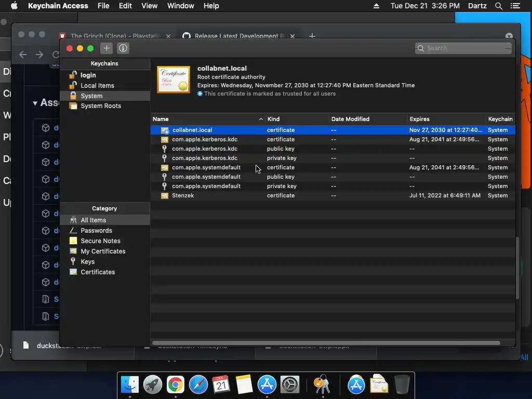This screenshot has width=532, height=399.
Task: Switch to Release Latest Development browser tab
Action: [239, 36]
